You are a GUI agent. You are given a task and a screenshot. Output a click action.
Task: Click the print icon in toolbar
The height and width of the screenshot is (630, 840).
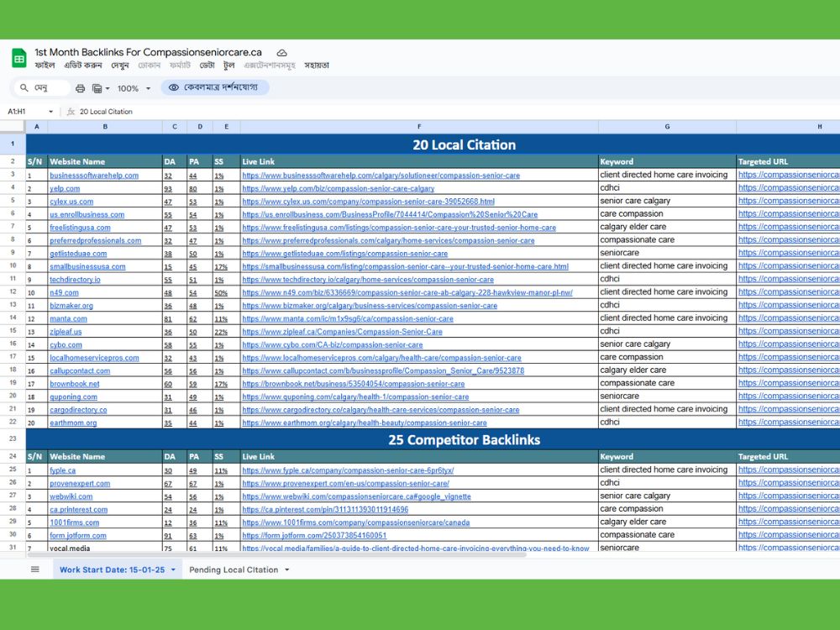coord(80,88)
